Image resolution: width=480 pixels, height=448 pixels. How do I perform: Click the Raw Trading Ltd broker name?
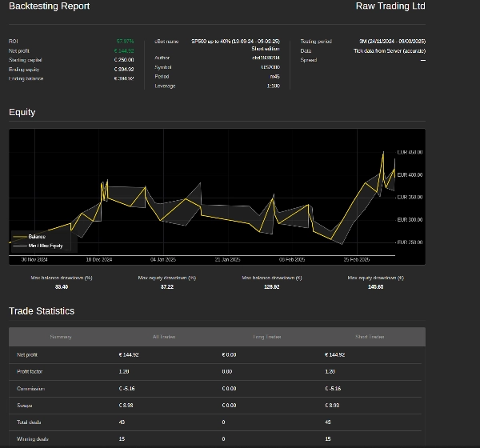coord(390,6)
